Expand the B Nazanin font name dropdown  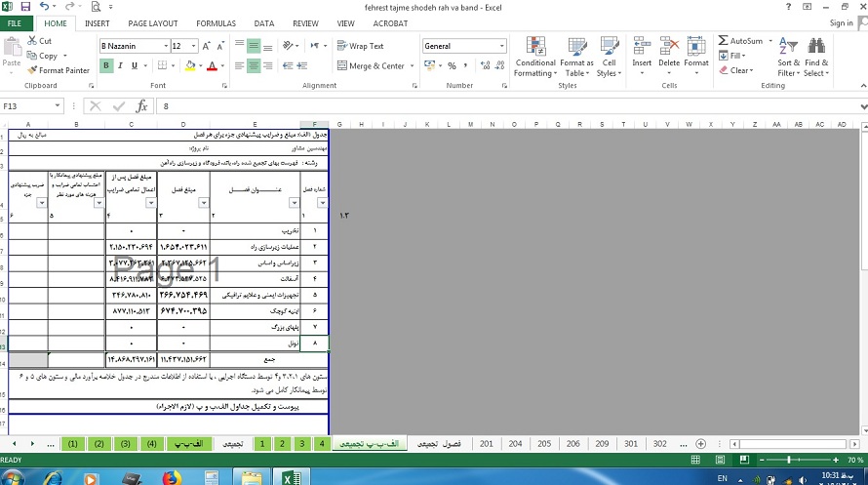point(165,46)
